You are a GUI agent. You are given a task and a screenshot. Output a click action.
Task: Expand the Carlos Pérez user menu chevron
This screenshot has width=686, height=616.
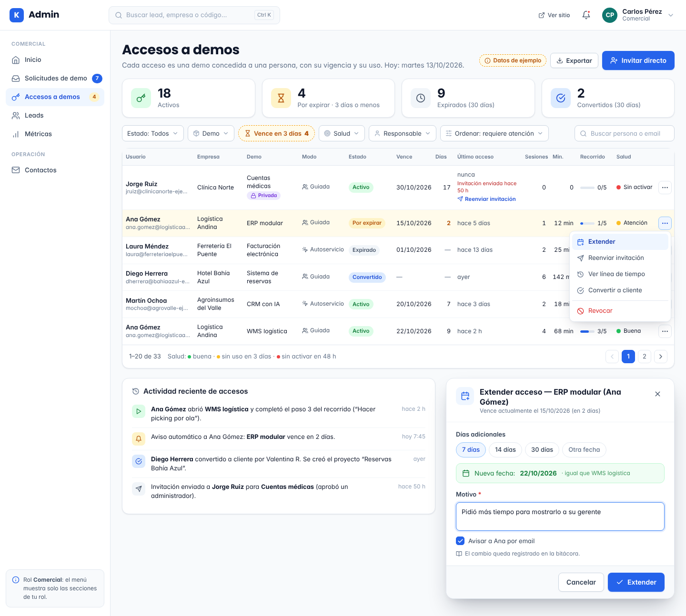click(x=671, y=15)
